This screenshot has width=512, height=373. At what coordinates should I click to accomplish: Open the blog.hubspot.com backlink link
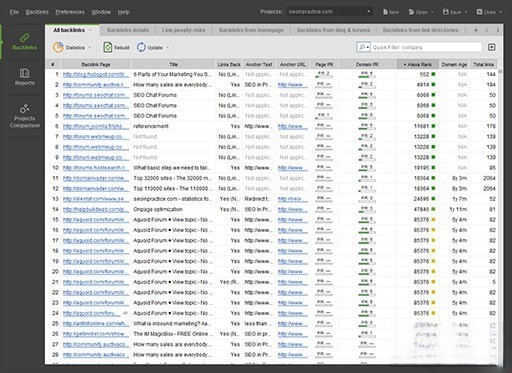tap(96, 74)
